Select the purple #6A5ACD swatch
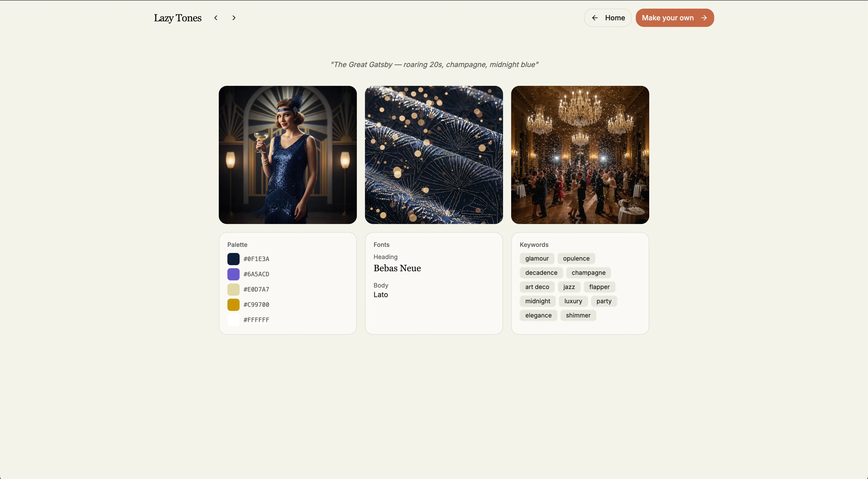The height and width of the screenshot is (479, 868). (x=233, y=274)
